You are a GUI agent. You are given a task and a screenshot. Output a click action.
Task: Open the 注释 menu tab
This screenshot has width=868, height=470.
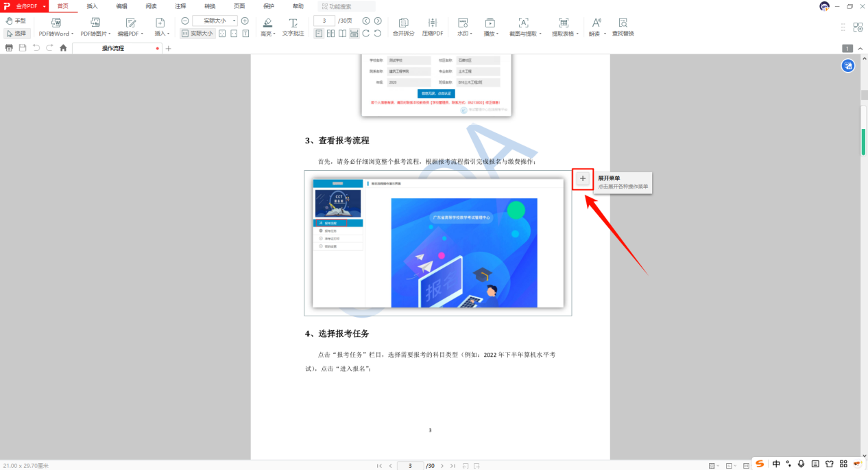point(180,5)
